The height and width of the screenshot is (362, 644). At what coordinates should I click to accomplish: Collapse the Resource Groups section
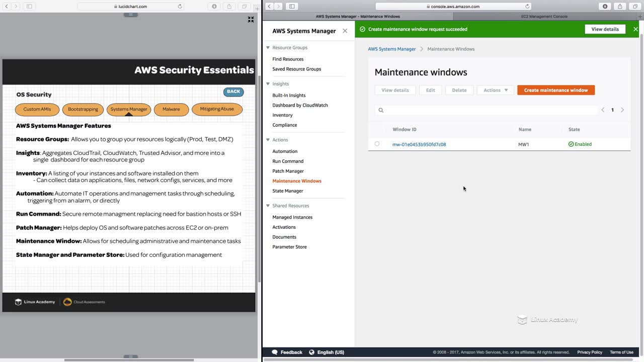pos(268,48)
